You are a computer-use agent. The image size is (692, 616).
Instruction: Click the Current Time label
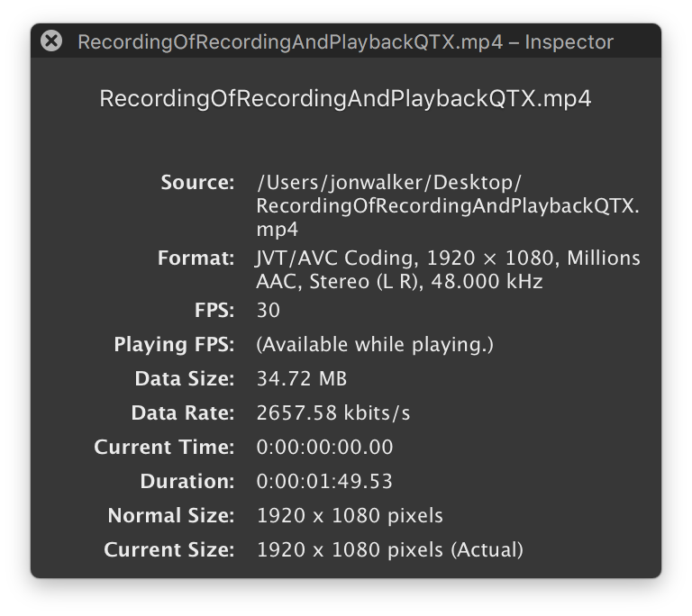tap(164, 448)
